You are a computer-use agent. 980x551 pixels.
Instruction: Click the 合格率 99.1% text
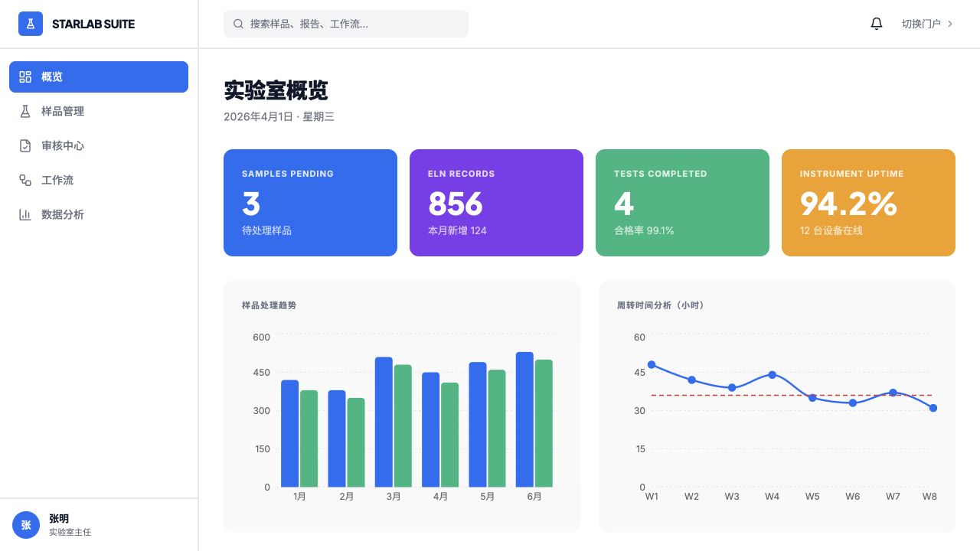(x=644, y=230)
